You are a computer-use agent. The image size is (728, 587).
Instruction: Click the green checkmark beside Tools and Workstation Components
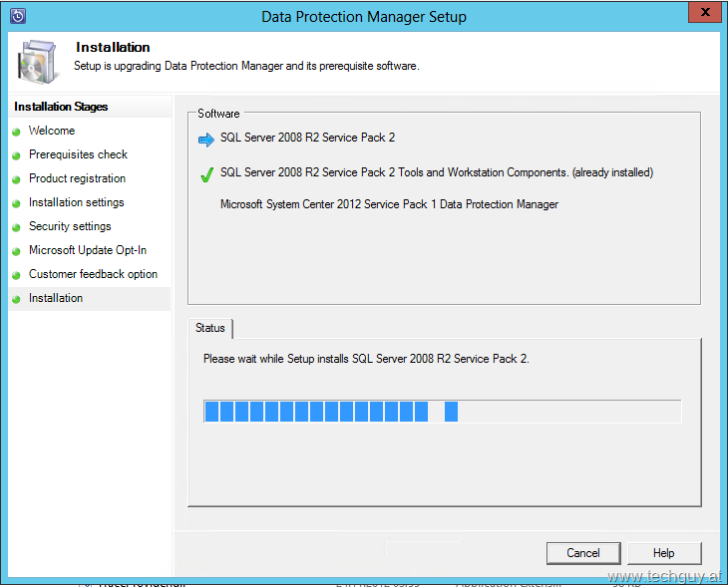(206, 174)
